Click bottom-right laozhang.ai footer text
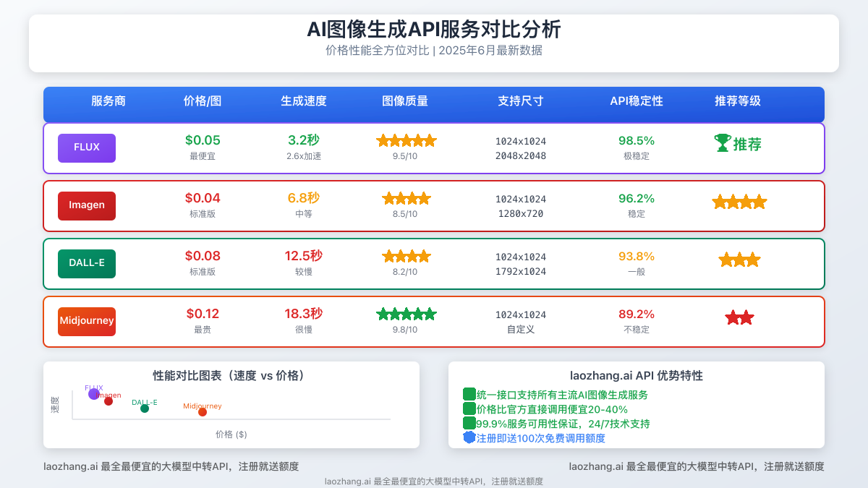Image resolution: width=868 pixels, height=488 pixels. tap(697, 466)
